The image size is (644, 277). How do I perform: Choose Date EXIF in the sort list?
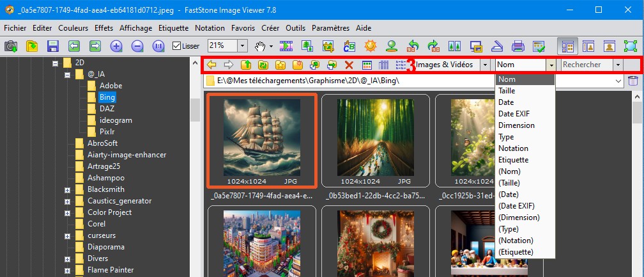pyautogui.click(x=525, y=114)
